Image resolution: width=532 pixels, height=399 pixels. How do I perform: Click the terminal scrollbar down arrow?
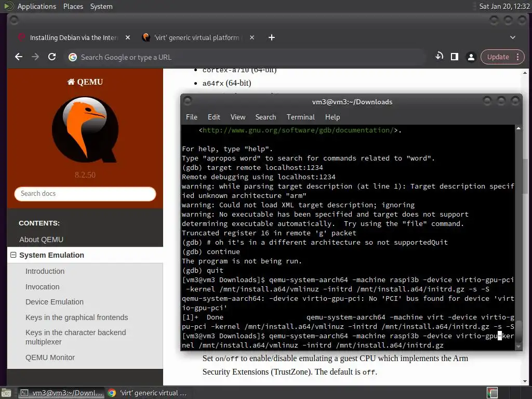[x=518, y=347]
